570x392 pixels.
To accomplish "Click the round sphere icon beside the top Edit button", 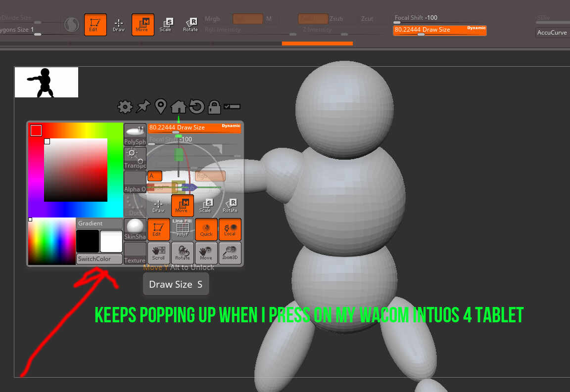I will (x=72, y=25).
